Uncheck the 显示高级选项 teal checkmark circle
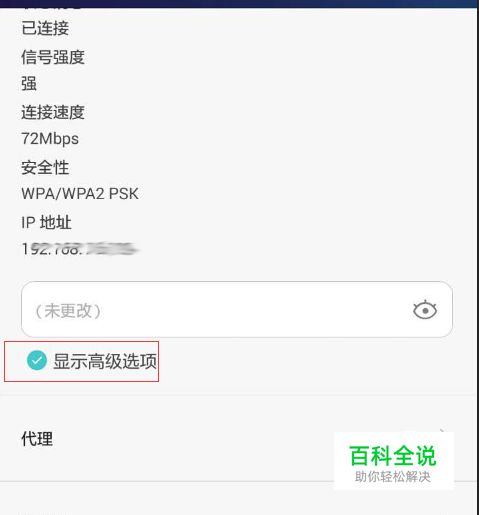The height and width of the screenshot is (515, 479). (x=37, y=360)
